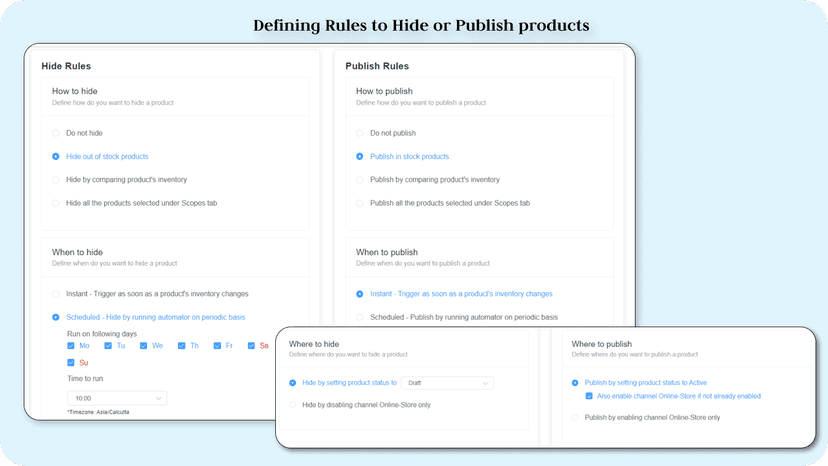
Task: Click the 'Publish Rules' heading text
Action: 377,66
